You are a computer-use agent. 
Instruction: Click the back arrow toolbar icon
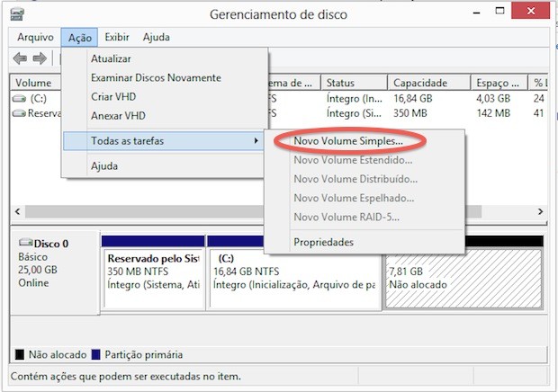coord(20,58)
